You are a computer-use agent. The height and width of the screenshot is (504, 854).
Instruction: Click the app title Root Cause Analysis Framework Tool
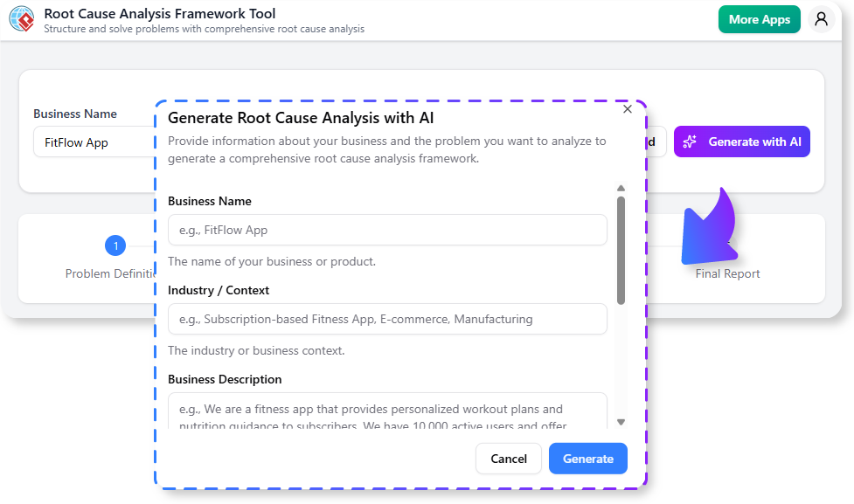point(160,13)
